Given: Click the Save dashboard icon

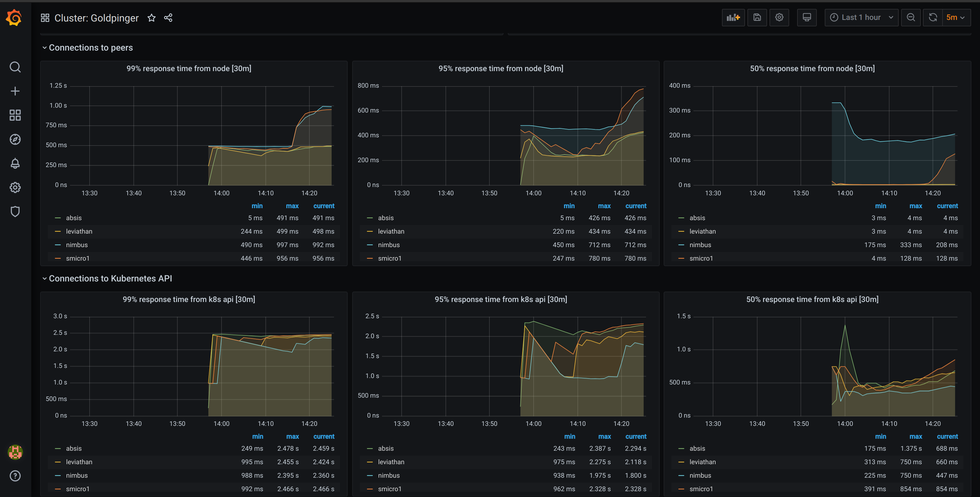Looking at the screenshot, I should [757, 17].
